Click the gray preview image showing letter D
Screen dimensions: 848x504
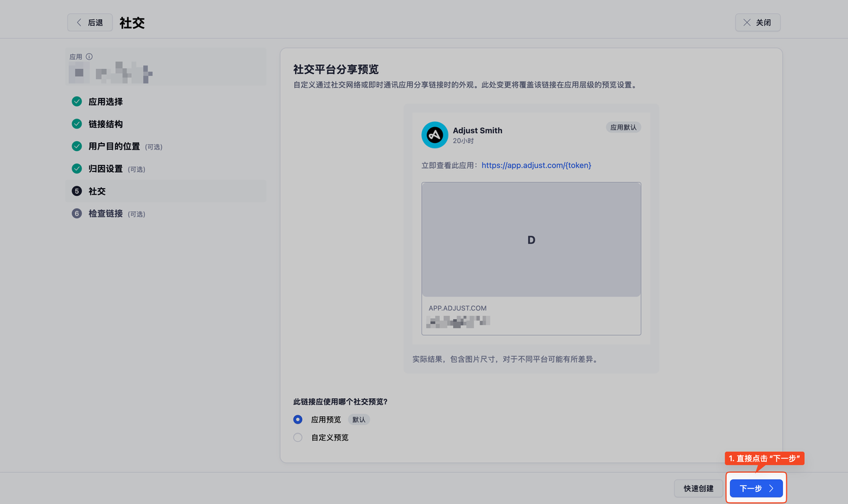coord(531,239)
